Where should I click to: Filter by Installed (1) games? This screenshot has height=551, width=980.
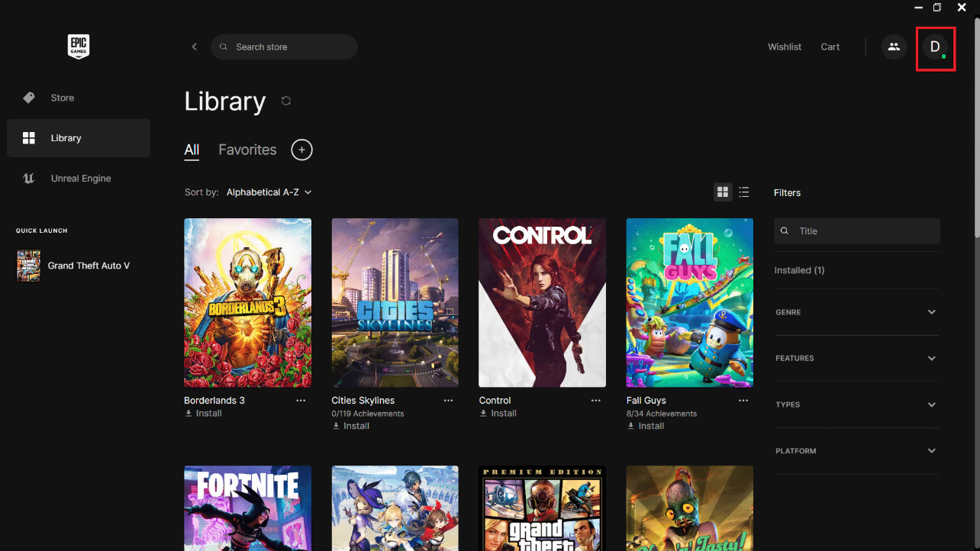pyautogui.click(x=799, y=270)
